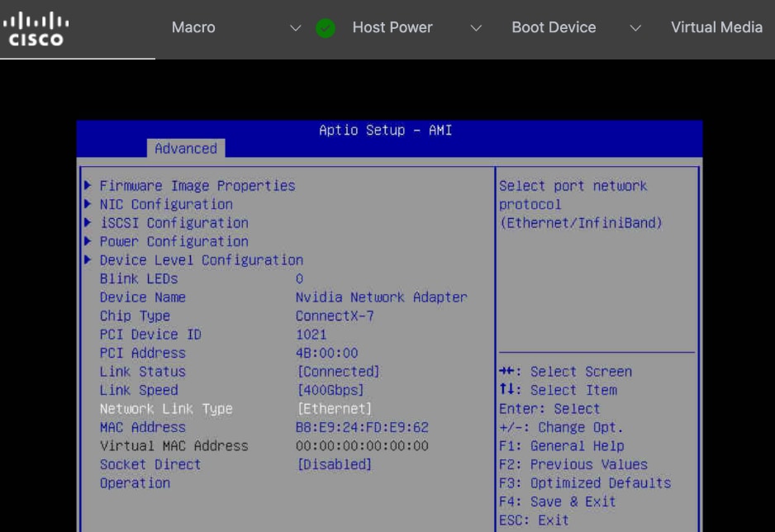Expand the Device Level Configuration entry

(201, 259)
